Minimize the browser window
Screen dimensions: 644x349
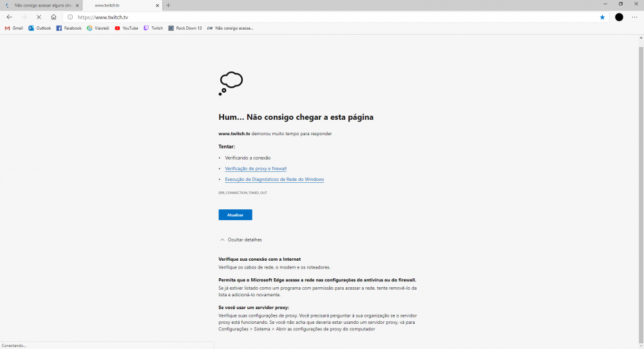pyautogui.click(x=605, y=4)
